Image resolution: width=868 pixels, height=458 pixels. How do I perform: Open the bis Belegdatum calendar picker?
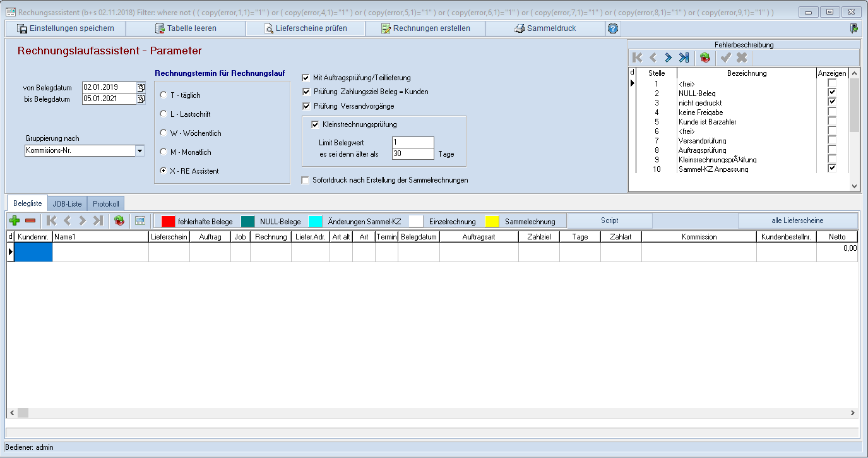tap(141, 99)
